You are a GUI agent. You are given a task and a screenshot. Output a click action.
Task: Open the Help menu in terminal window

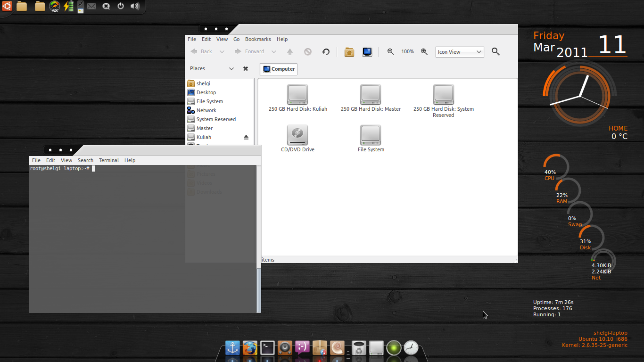coord(130,160)
